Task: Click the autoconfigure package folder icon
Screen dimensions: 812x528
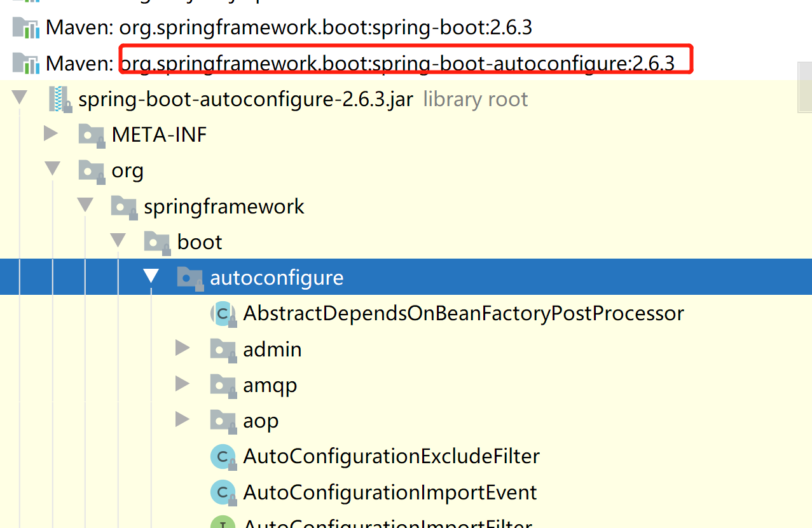Action: point(190,278)
